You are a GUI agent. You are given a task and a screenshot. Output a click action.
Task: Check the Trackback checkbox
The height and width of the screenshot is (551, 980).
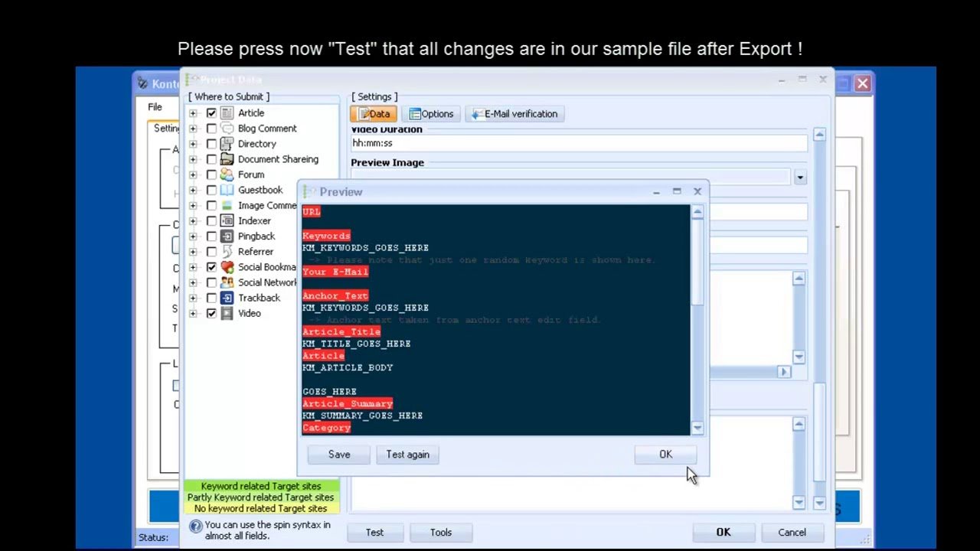pos(211,298)
